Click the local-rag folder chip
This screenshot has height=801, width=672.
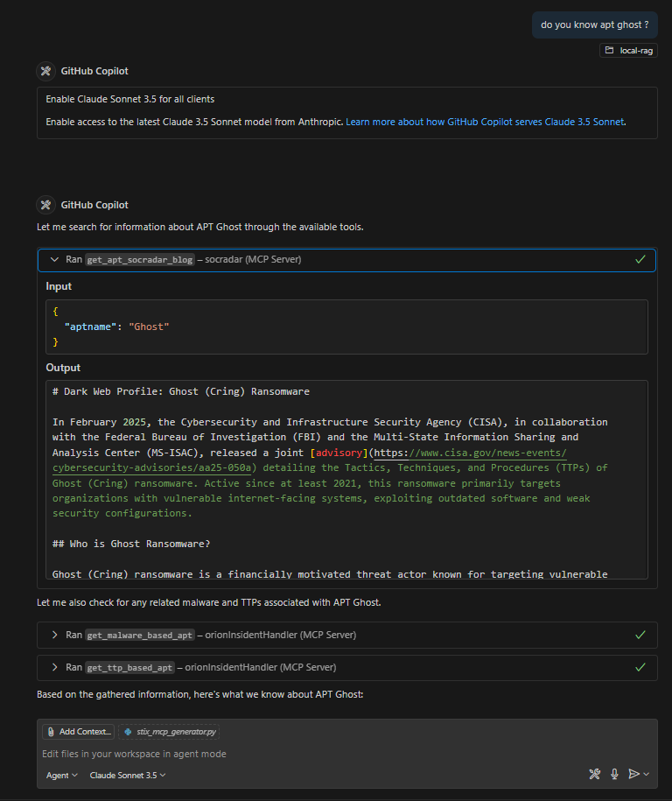628,50
